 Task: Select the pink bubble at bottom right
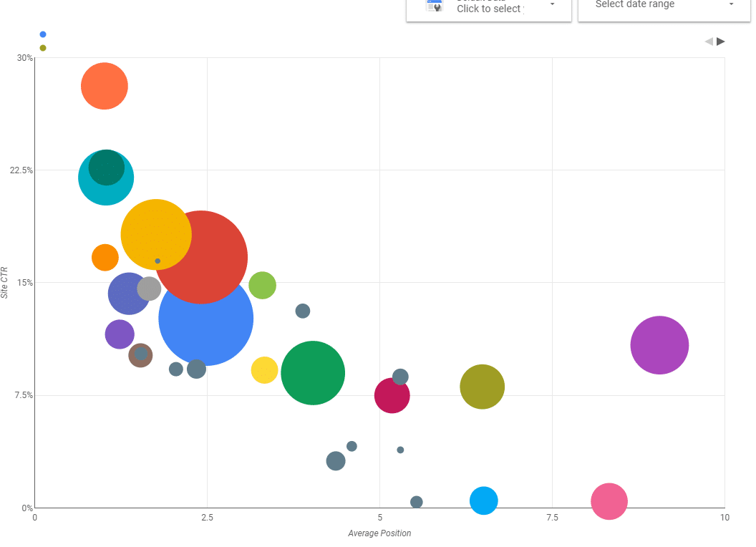pyautogui.click(x=609, y=502)
